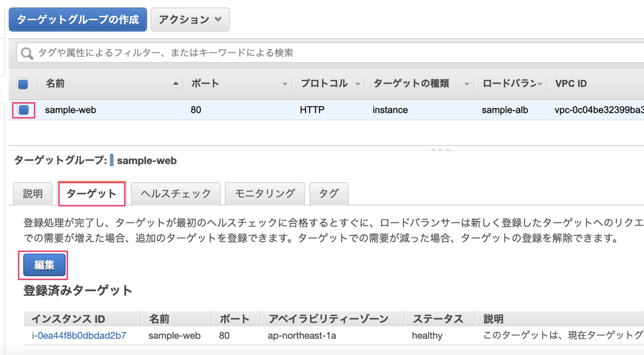This screenshot has height=355, width=644.
Task: Click the panel resize three-dots handle
Action: 440,149
